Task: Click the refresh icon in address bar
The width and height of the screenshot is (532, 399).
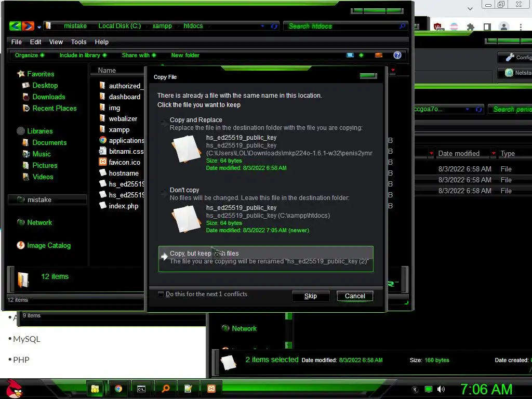Action: (274, 26)
